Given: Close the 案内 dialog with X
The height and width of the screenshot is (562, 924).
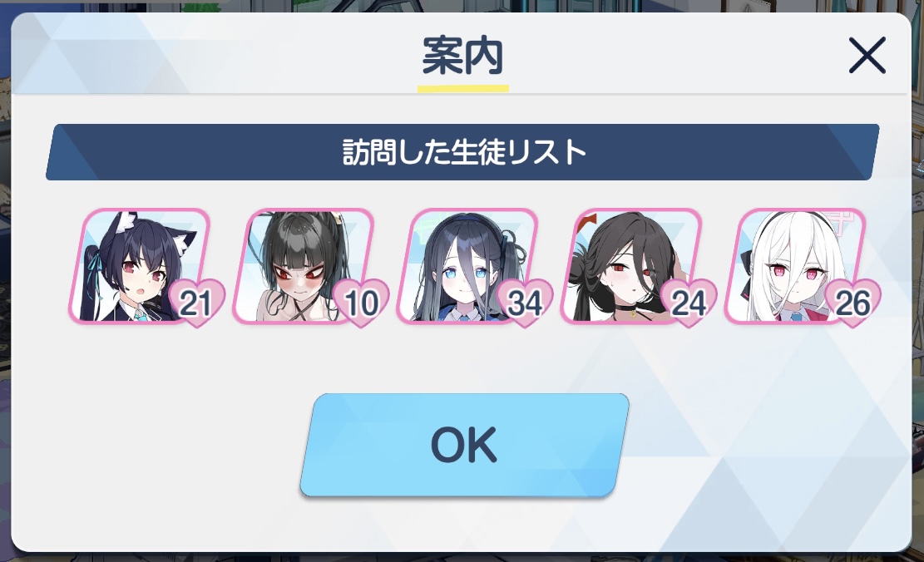Looking at the screenshot, I should click(867, 56).
